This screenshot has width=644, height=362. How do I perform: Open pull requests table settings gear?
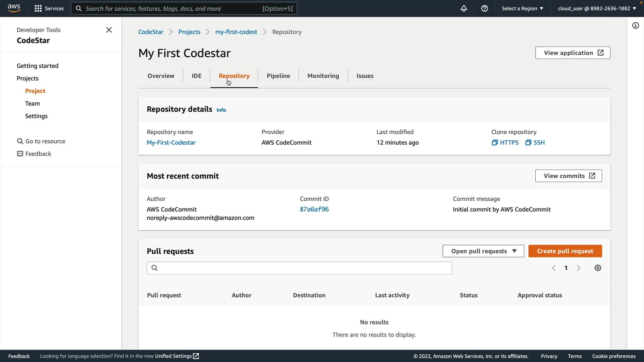598,268
